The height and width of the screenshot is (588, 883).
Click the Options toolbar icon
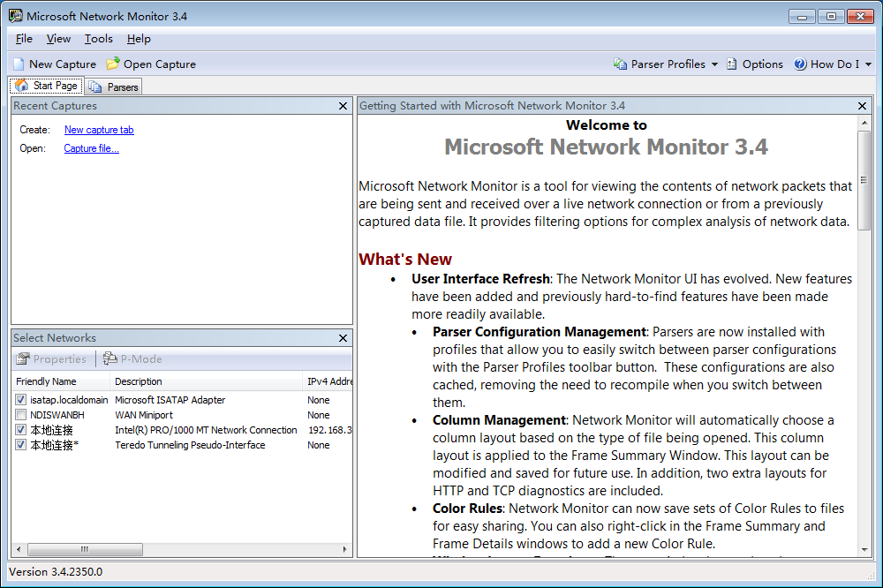click(x=732, y=64)
